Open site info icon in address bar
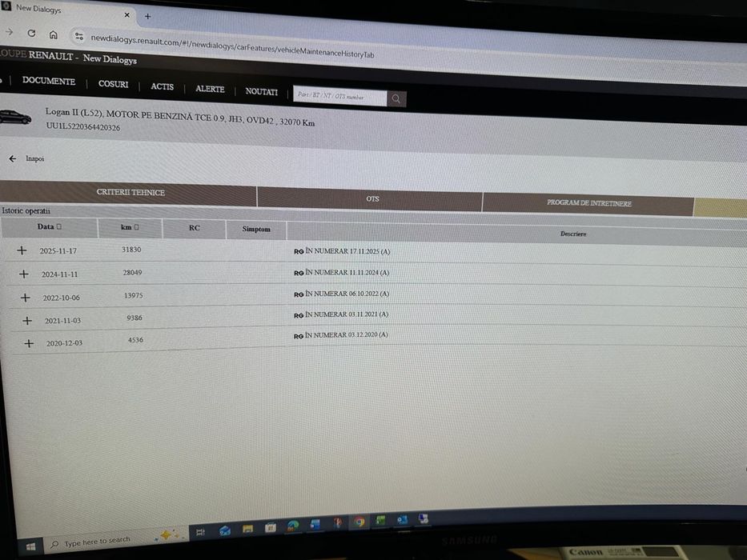Viewport: 747px width, 560px height. coord(78,36)
